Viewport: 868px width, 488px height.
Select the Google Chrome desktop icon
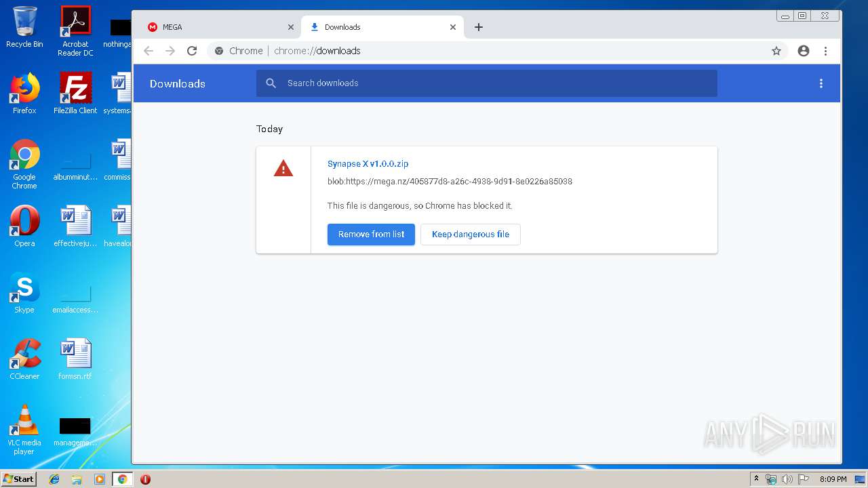(24, 164)
